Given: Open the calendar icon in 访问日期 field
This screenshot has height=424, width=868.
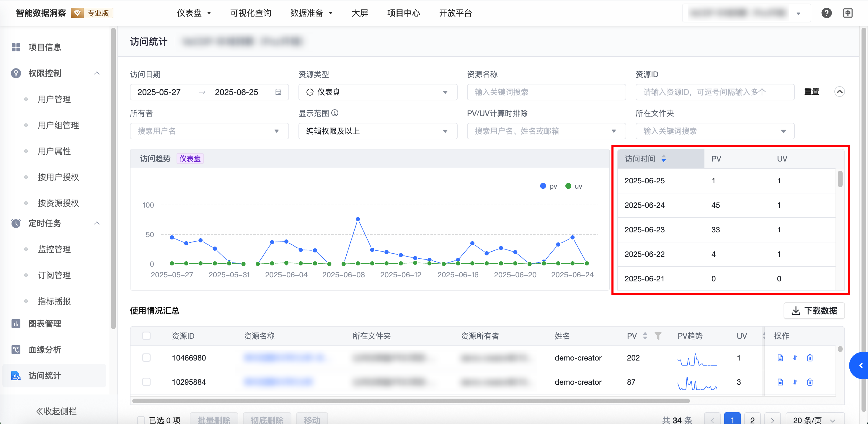Looking at the screenshot, I should pyautogui.click(x=278, y=92).
